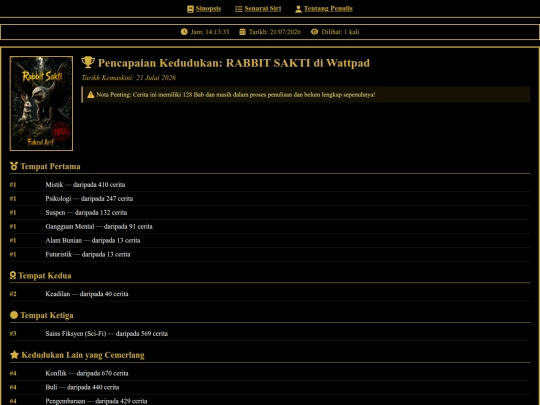Select the 'Mistik — daripada 410 cerita' row
Image resolution: width=540 pixels, height=405 pixels.
[270, 185]
